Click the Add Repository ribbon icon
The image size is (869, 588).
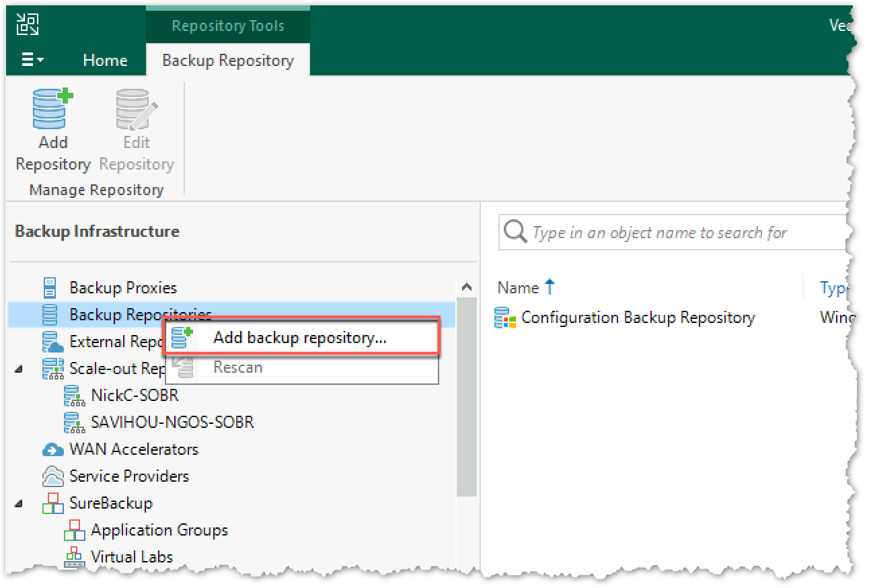[52, 109]
